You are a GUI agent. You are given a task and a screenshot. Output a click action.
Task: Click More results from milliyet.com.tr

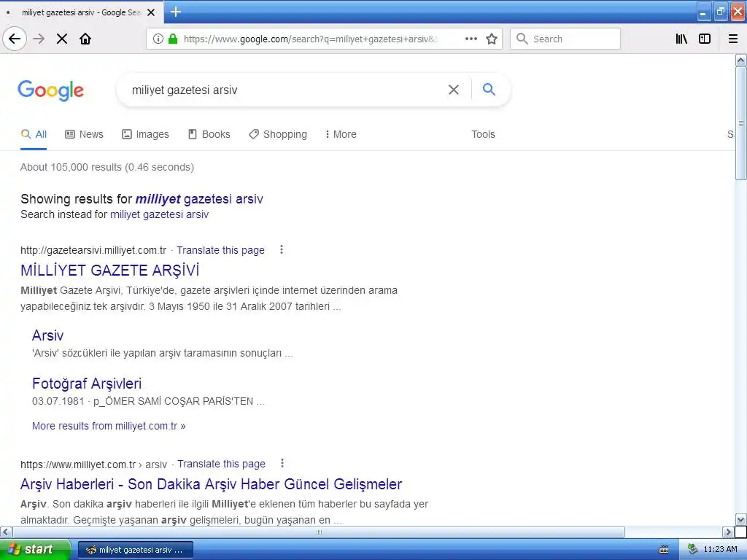click(x=109, y=426)
